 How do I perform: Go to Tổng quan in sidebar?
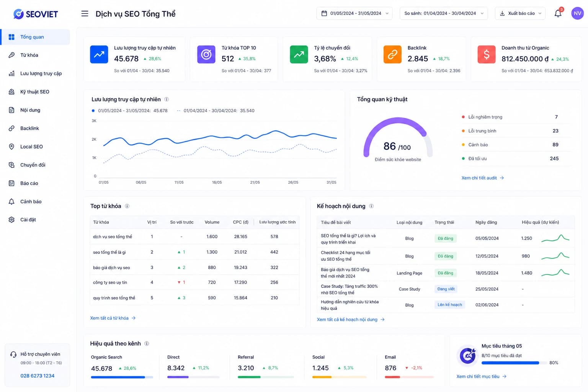click(x=35, y=37)
